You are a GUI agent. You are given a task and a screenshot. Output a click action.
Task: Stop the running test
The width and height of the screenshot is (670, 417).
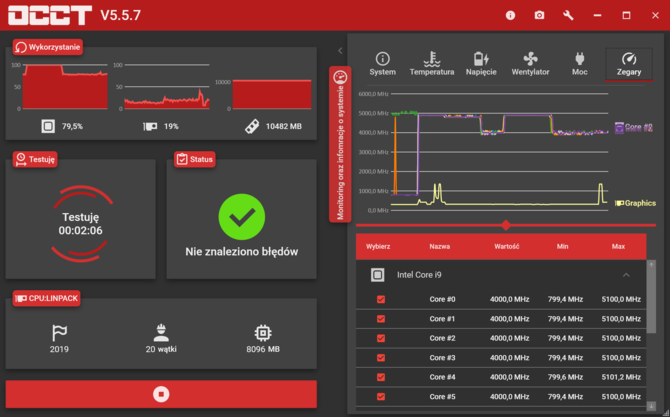click(161, 394)
